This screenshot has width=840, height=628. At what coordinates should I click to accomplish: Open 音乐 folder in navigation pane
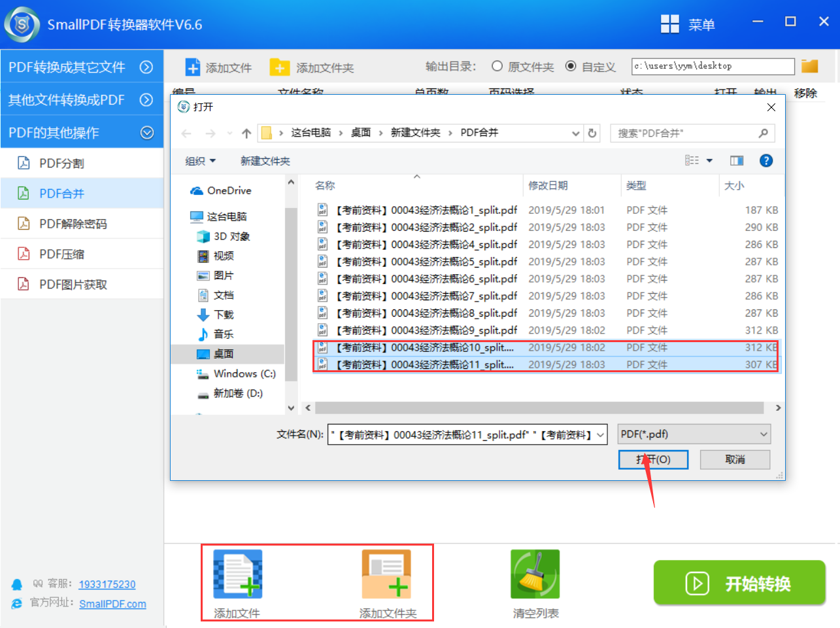[x=216, y=334]
